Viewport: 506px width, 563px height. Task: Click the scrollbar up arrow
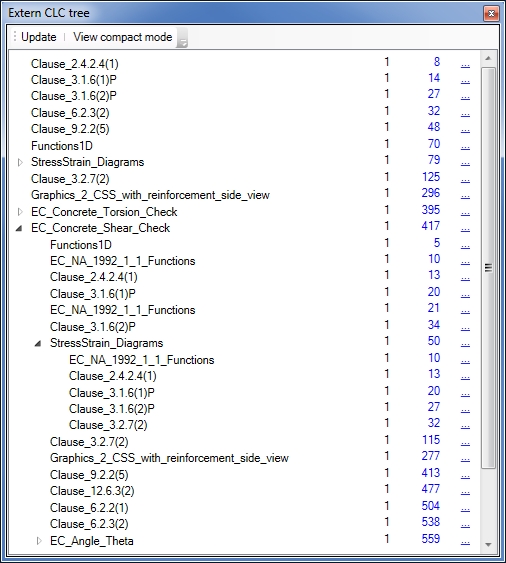pyautogui.click(x=488, y=59)
